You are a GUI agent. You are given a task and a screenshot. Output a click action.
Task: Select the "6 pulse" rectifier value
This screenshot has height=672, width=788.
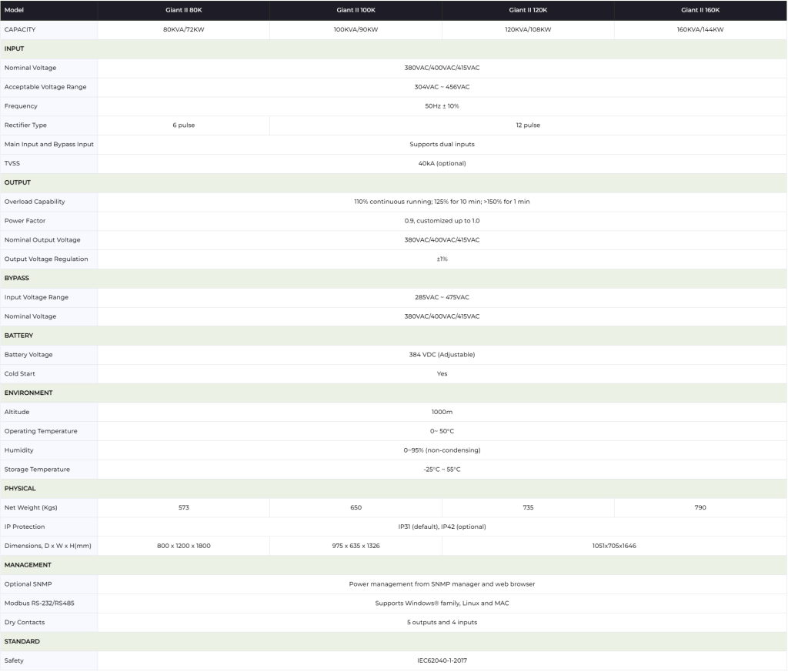[x=184, y=125]
